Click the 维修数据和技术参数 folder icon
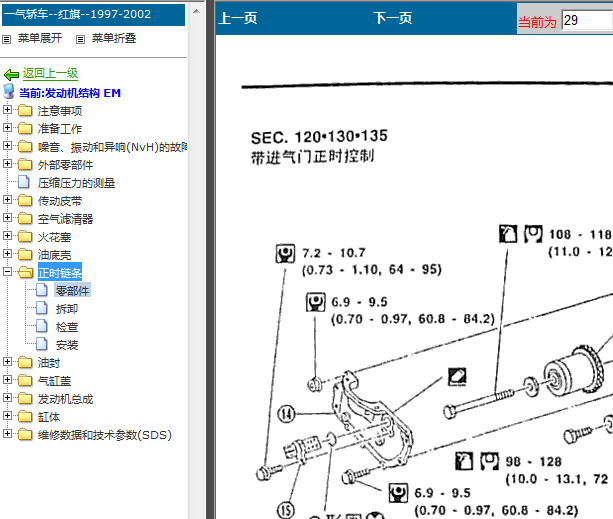The width and height of the screenshot is (613, 519). click(x=25, y=435)
